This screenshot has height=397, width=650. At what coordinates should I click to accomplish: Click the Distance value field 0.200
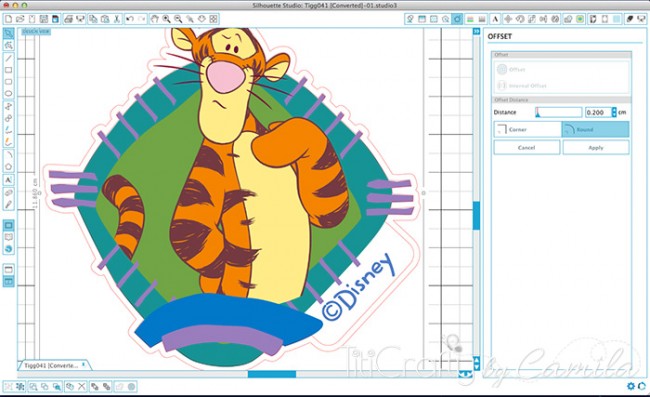[x=597, y=112]
